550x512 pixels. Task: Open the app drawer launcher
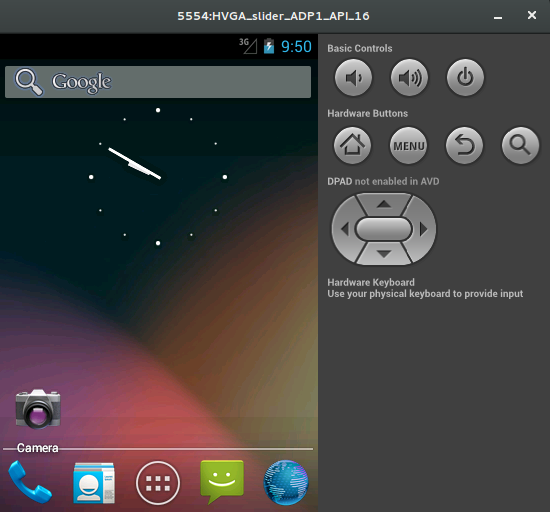tap(158, 483)
